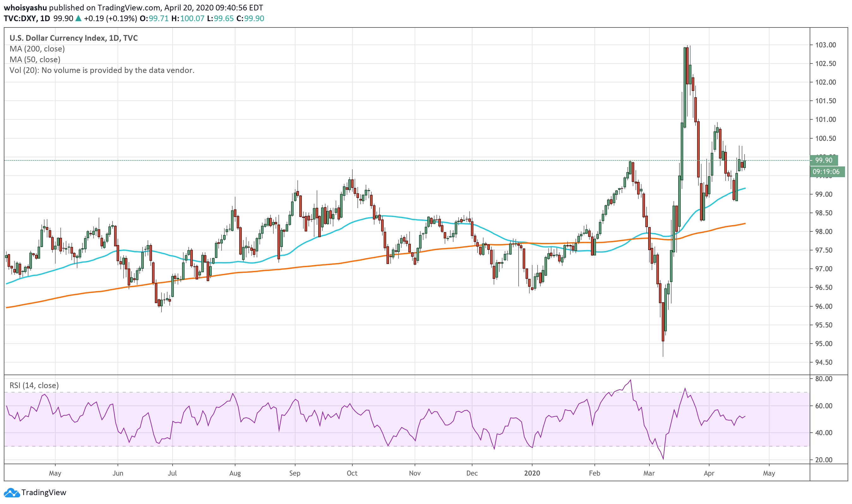The height and width of the screenshot is (504, 852).
Task: Click the last candle at chart's right edge
Action: [745, 164]
